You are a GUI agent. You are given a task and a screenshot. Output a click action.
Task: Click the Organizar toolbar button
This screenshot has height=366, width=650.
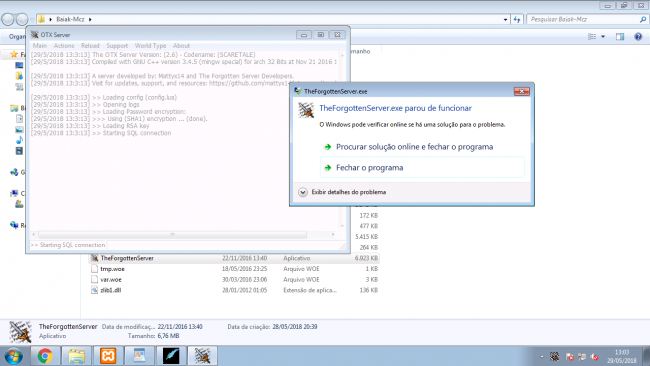(17, 36)
